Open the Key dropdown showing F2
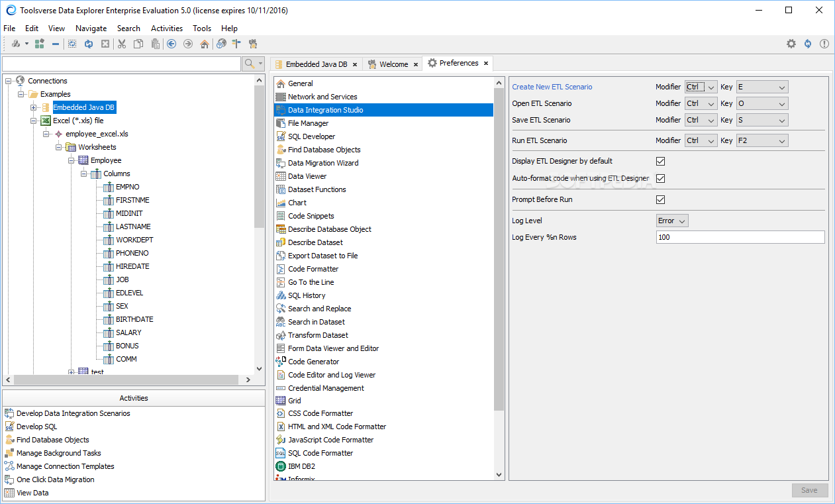The height and width of the screenshot is (504, 835). (x=762, y=140)
